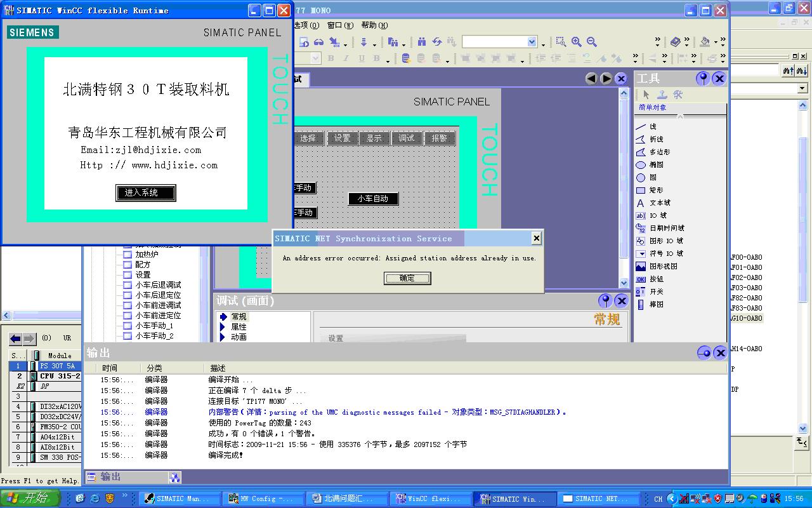Click the start runtime icon in toolbar
The image size is (812, 508).
(x=304, y=42)
